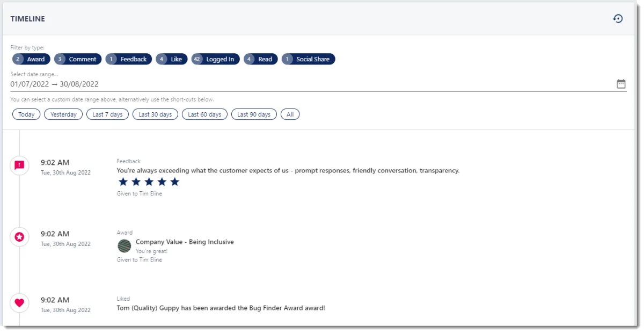The width and height of the screenshot is (644, 333).
Task: Click 'Given to Tim Eline' under Award
Action: coord(140,260)
